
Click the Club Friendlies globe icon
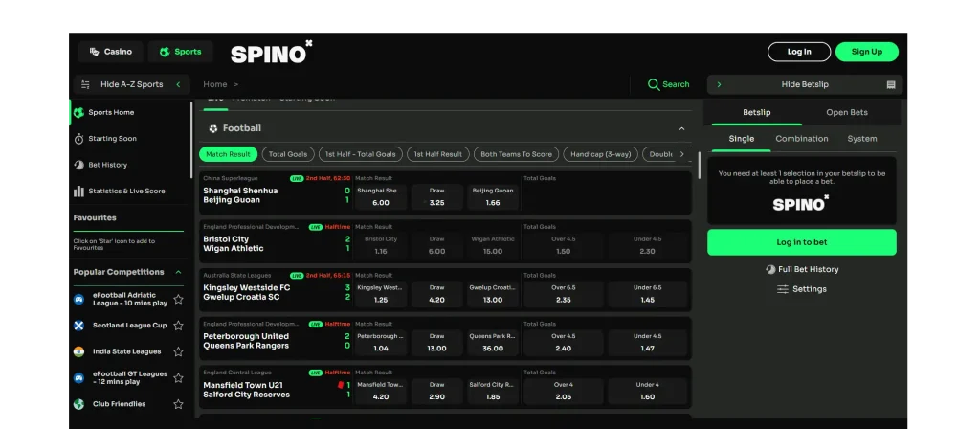click(78, 405)
